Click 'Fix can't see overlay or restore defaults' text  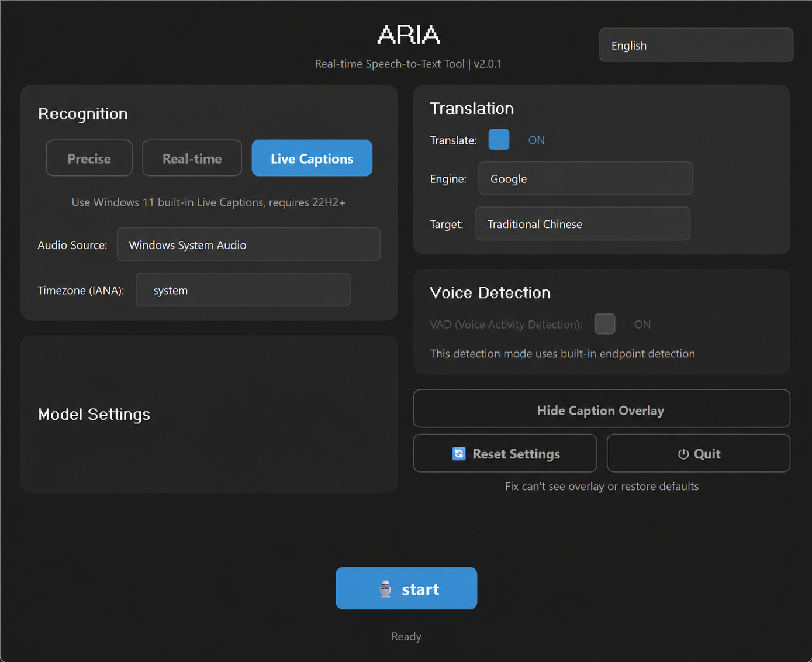pyautogui.click(x=602, y=487)
